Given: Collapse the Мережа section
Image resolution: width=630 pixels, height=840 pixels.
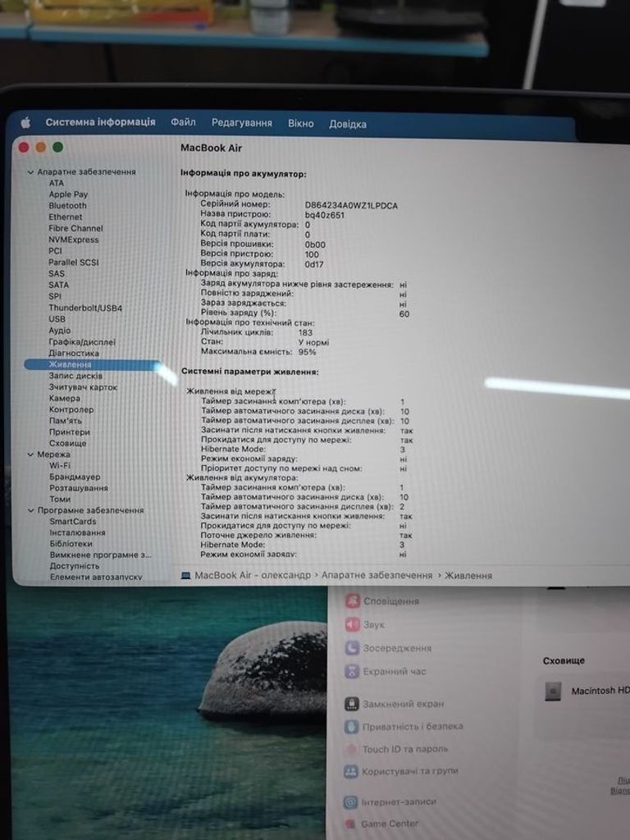Looking at the screenshot, I should tap(30, 454).
